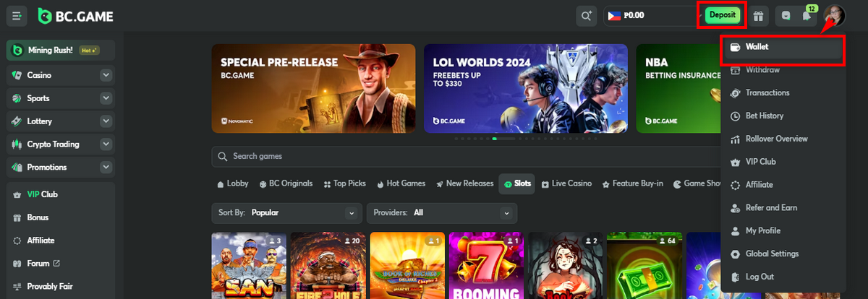
Task: Open the Providers All dropdown
Action: 442,213
